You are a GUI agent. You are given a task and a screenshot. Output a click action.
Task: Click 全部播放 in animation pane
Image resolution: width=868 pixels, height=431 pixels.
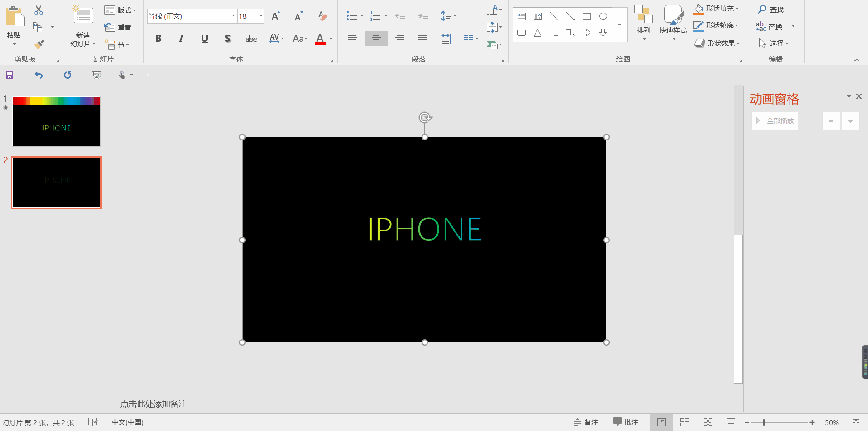point(774,121)
